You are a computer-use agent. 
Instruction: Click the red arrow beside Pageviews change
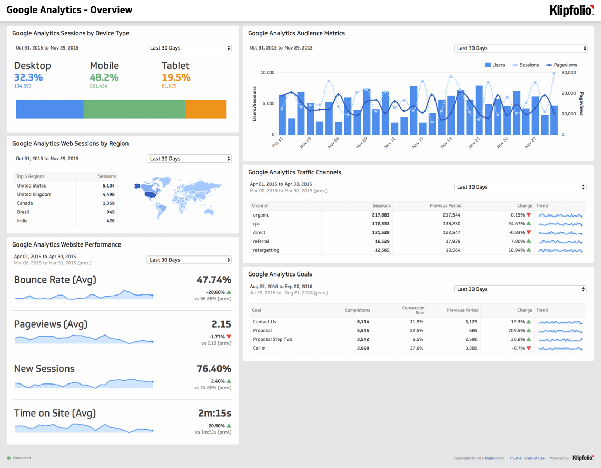coord(229,337)
